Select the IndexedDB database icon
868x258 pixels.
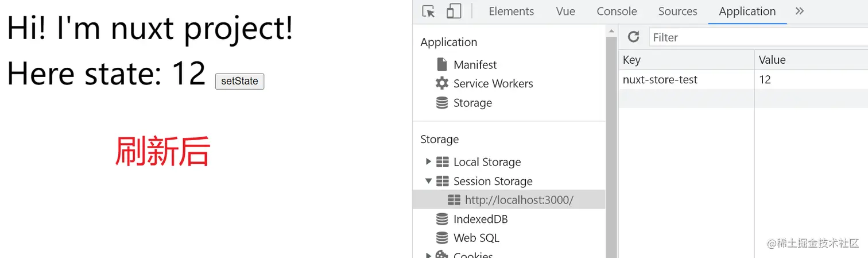tap(442, 219)
